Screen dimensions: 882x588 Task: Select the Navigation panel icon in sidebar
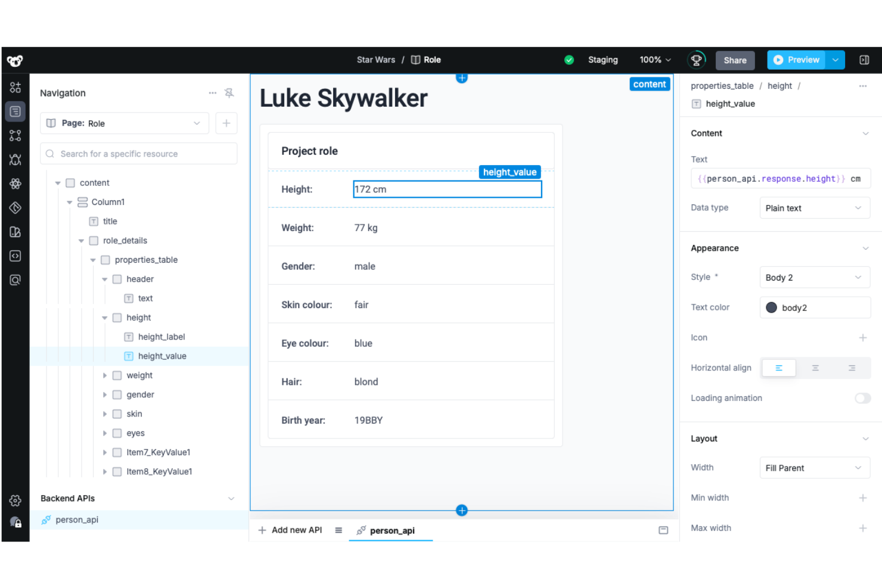pos(15,111)
